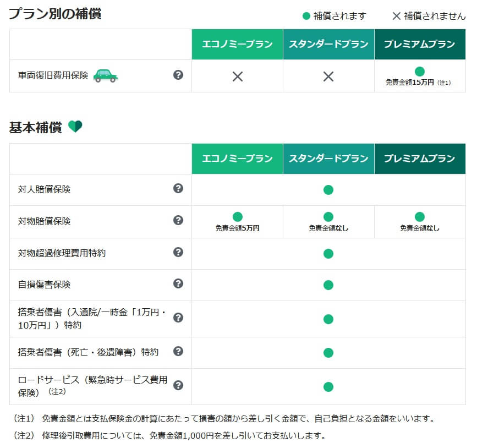
Task: Click the 免責金額15万円 premium plan cell
Action: tap(420, 77)
